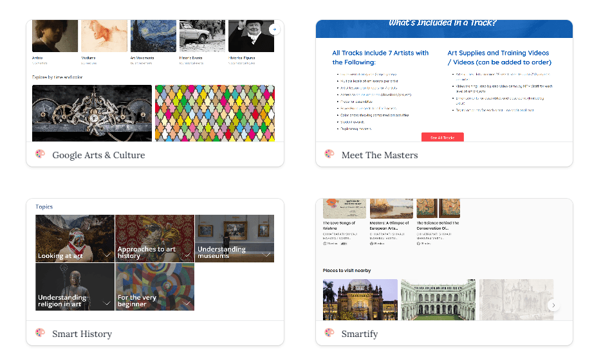Open The Love Songs of Krishna thumbnail
The width and height of the screenshot is (592, 364).
[344, 208]
